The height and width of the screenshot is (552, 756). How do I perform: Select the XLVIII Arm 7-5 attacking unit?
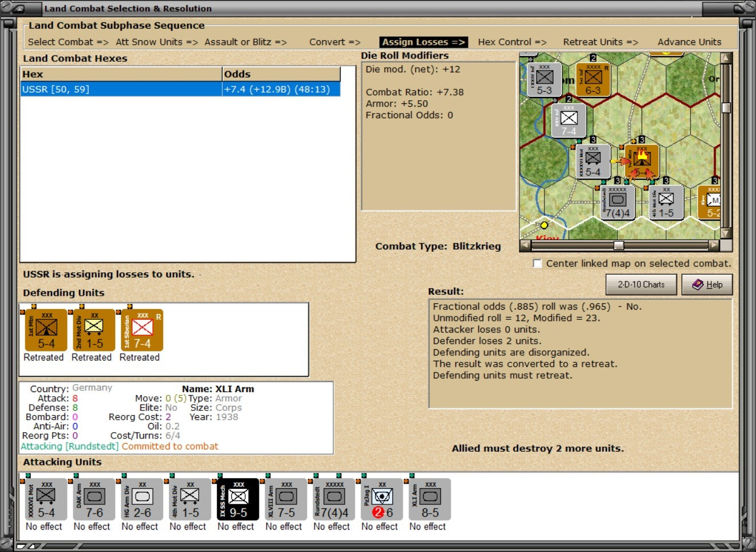(x=286, y=499)
